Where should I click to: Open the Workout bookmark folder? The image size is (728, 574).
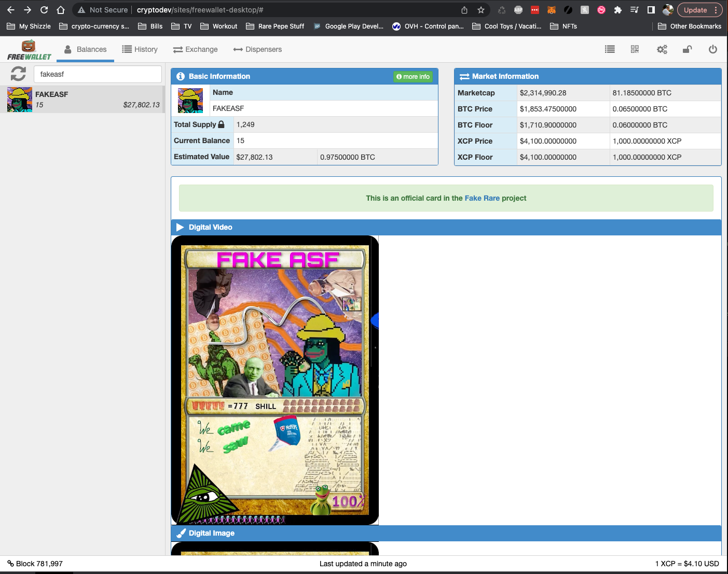point(219,26)
